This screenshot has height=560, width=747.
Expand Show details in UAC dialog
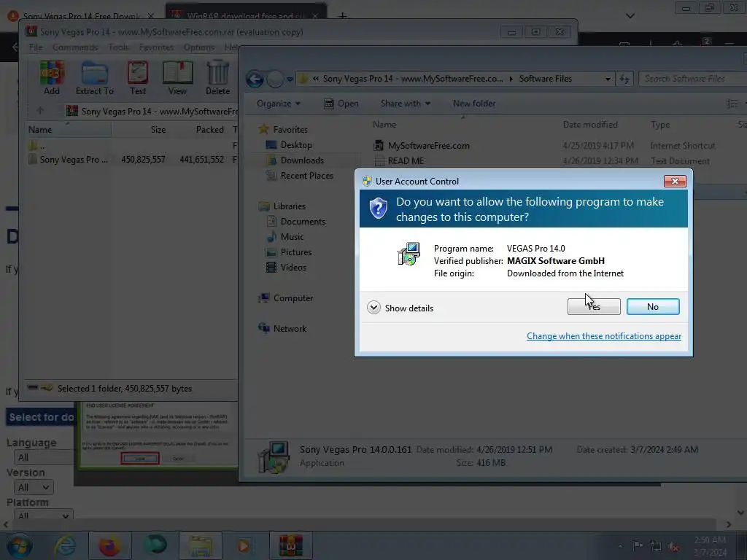(x=400, y=308)
